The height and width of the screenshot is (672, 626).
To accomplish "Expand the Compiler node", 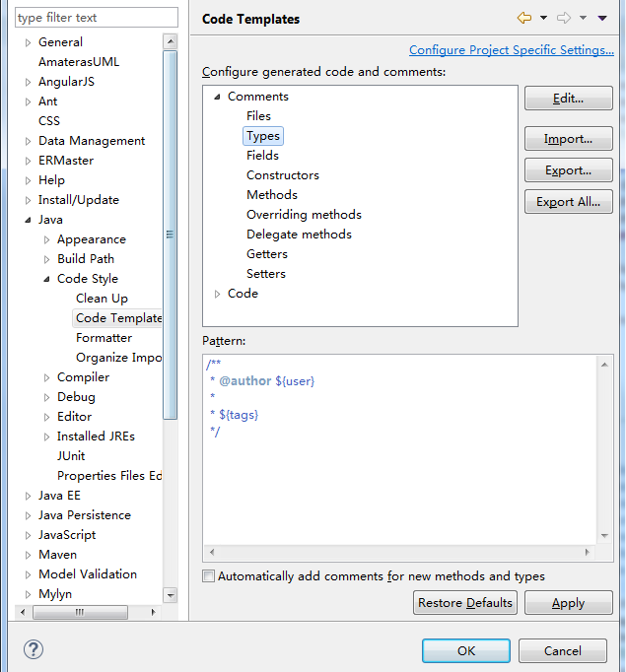I will (46, 377).
